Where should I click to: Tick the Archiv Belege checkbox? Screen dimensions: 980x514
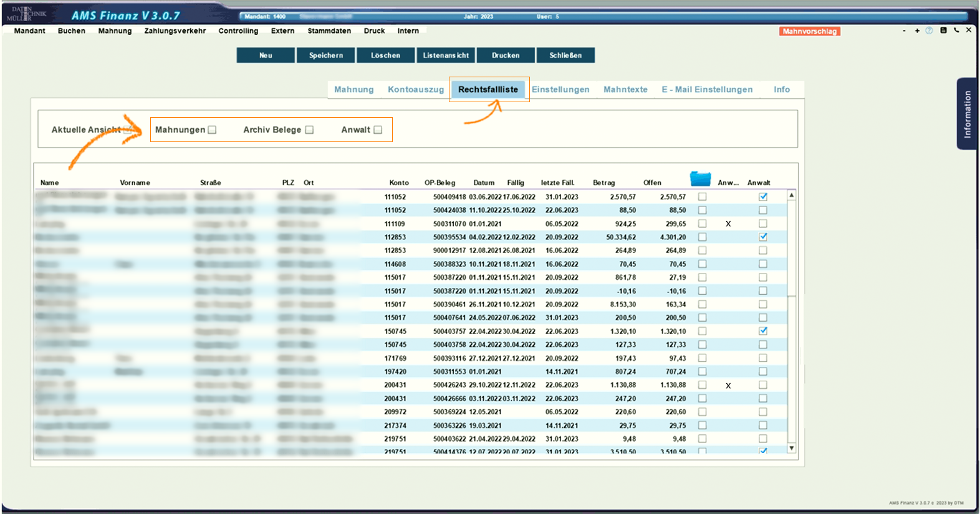(x=309, y=130)
